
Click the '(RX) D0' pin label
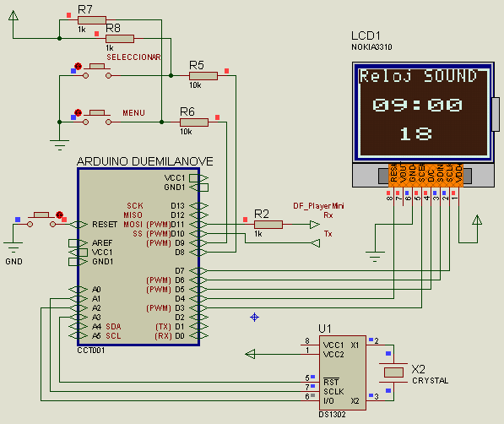170,336
